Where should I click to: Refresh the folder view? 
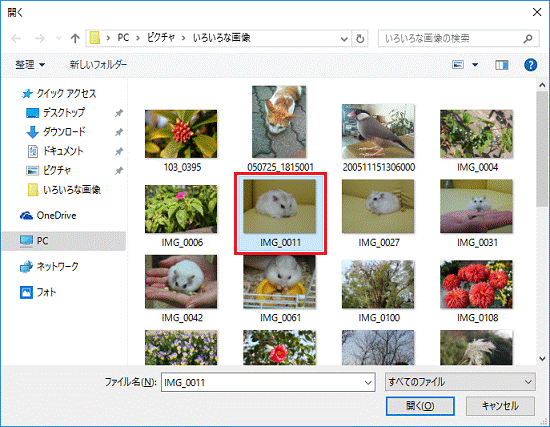point(360,39)
